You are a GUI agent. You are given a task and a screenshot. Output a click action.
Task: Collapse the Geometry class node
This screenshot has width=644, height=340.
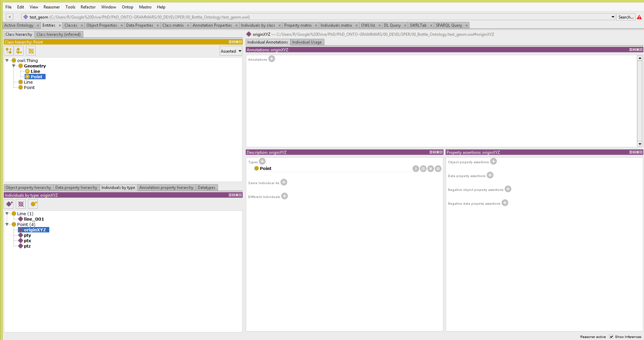(14, 66)
